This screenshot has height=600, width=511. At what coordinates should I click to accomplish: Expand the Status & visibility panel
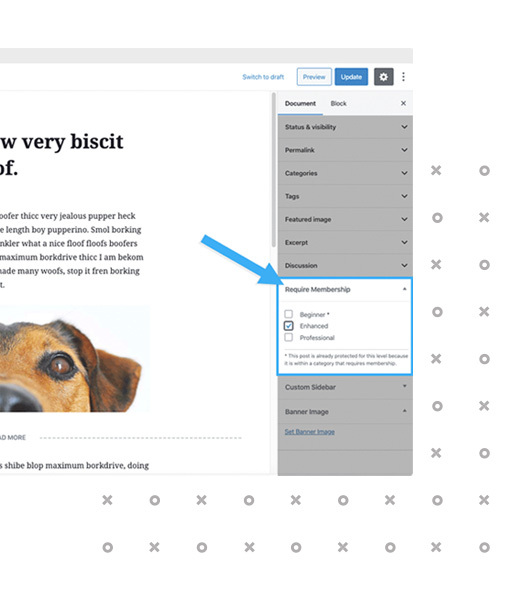coord(345,127)
